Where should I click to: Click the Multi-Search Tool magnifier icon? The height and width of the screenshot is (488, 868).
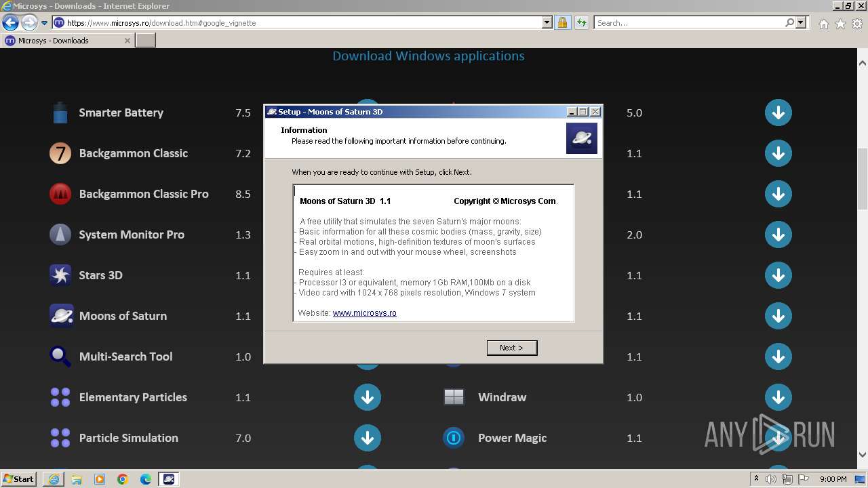(60, 357)
